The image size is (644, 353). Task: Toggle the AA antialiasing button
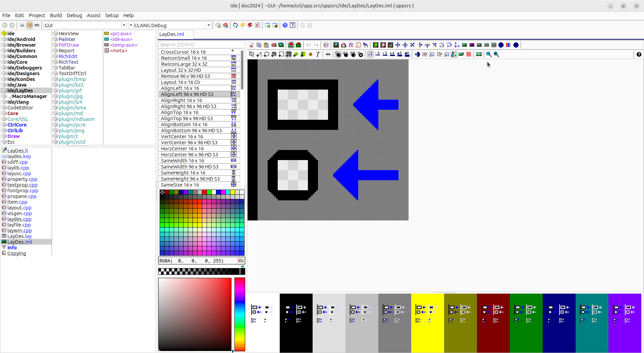tap(328, 54)
